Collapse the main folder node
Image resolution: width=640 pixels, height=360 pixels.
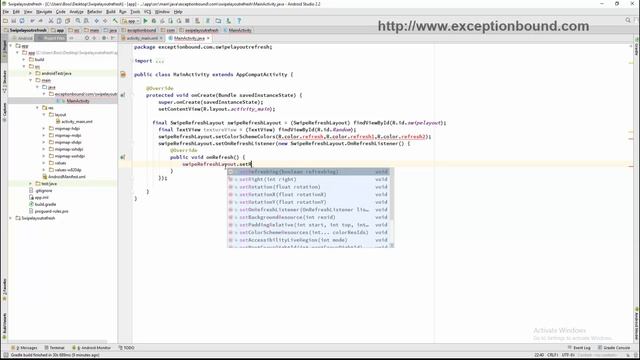coord(31,80)
